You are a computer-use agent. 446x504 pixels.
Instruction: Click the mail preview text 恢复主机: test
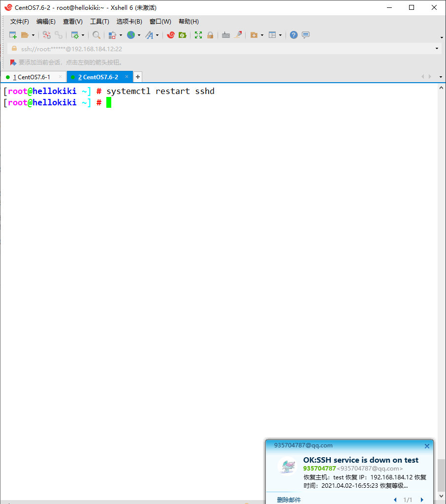324,477
